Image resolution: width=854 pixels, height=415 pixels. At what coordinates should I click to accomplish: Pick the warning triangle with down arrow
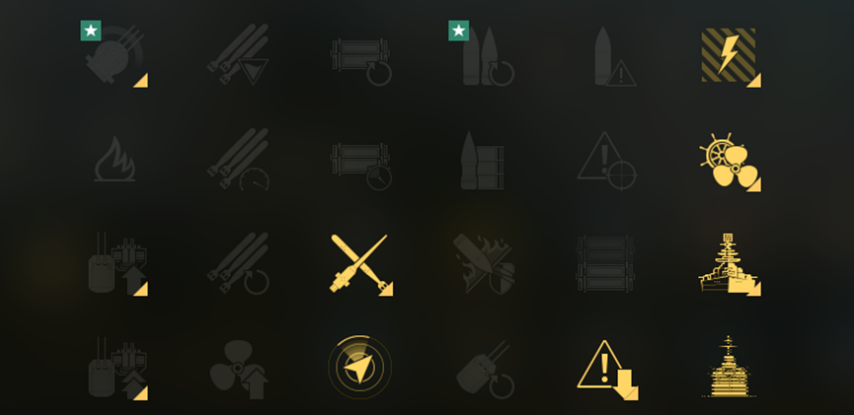click(x=607, y=369)
